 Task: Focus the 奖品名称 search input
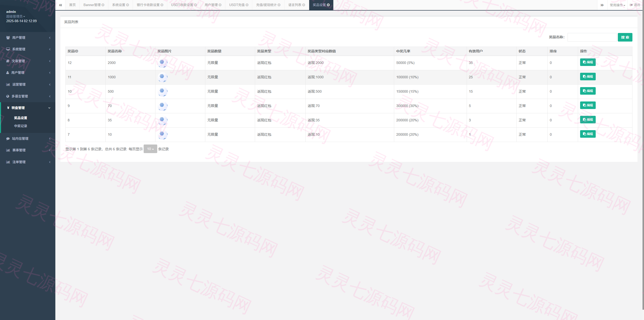(592, 37)
